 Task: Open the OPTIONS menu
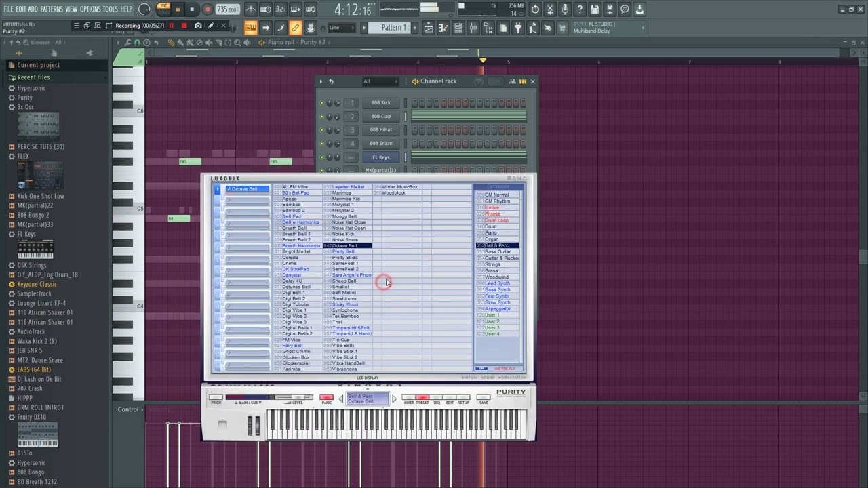point(90,9)
